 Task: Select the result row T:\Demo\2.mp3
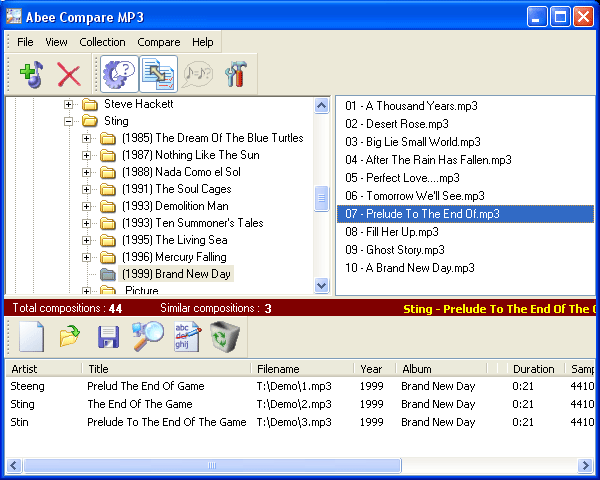point(300,404)
